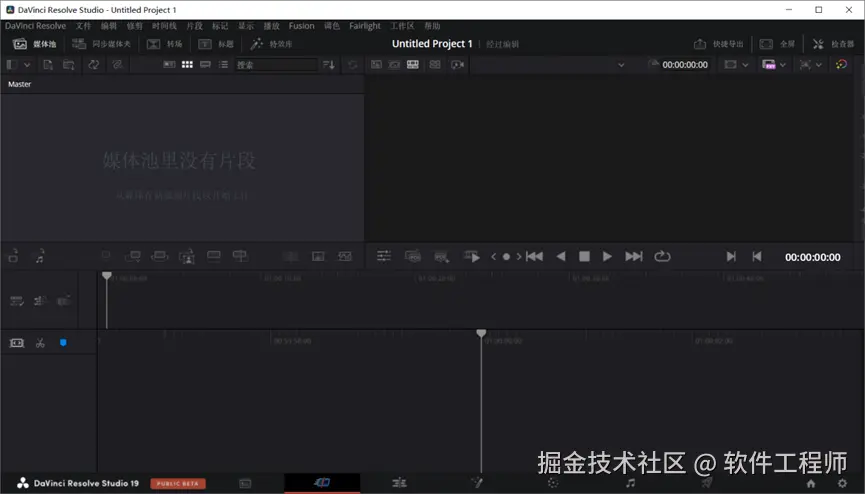This screenshot has width=865, height=494.
Task: Open the viewer tools sliders icon
Action: 384,256
